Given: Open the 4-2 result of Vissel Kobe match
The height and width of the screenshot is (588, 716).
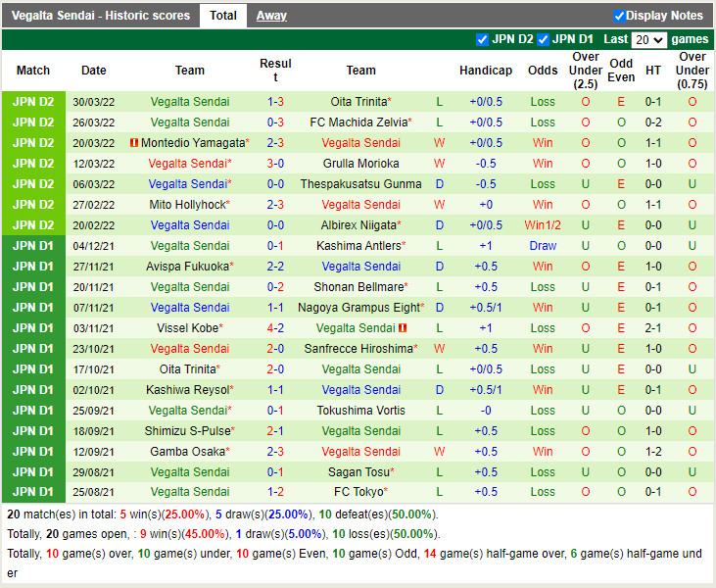Looking at the screenshot, I should 275,328.
